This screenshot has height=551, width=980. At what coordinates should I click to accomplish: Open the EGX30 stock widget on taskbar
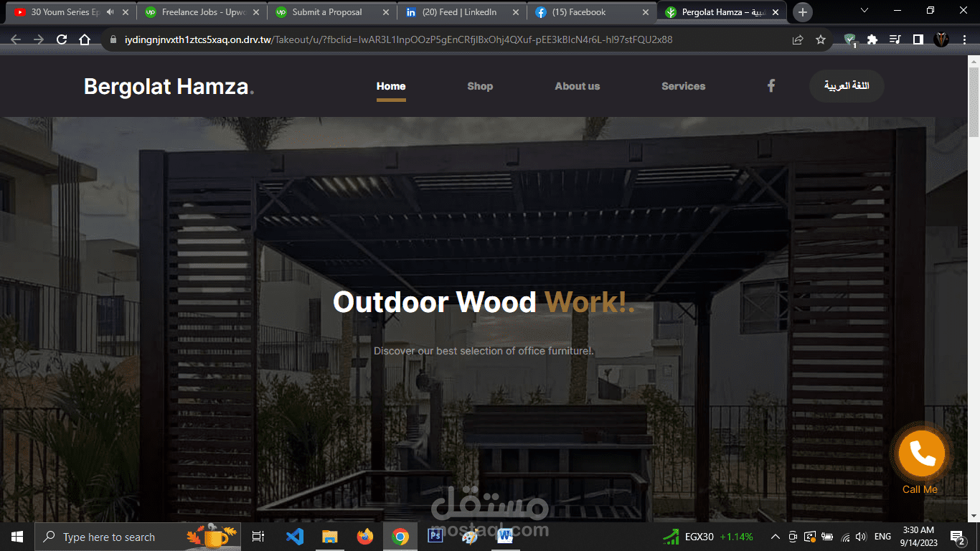point(707,537)
